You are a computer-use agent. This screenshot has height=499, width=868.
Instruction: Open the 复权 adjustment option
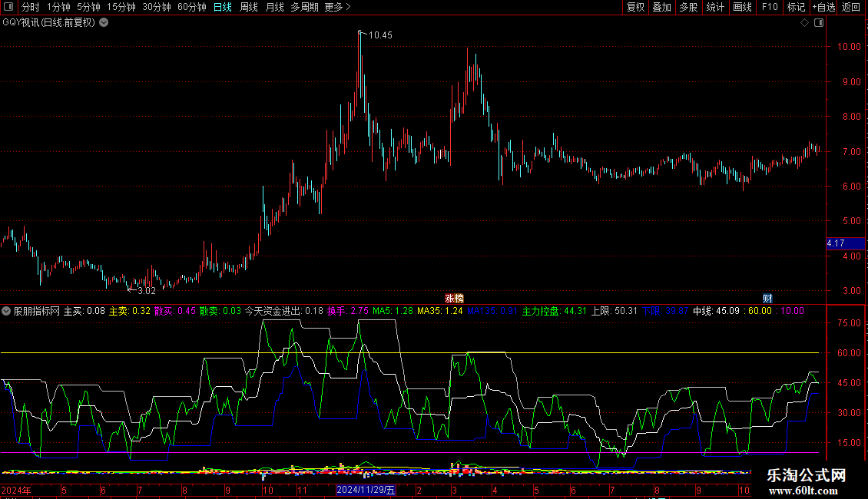pyautogui.click(x=635, y=7)
